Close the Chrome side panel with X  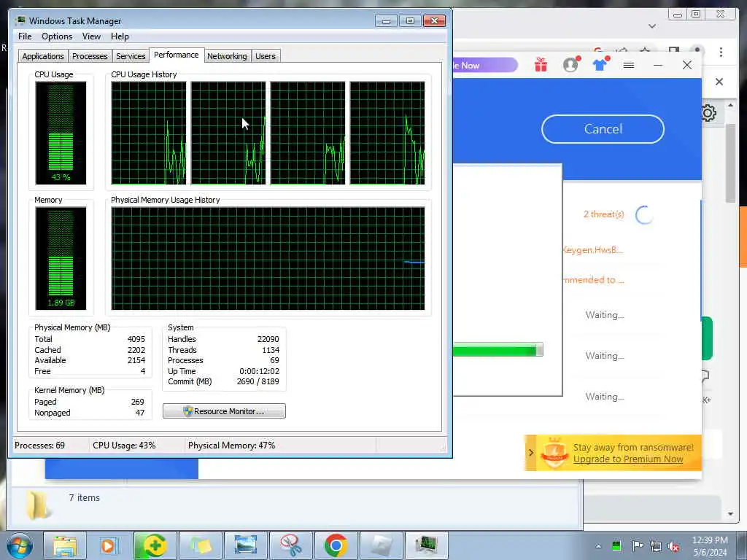[719, 82]
